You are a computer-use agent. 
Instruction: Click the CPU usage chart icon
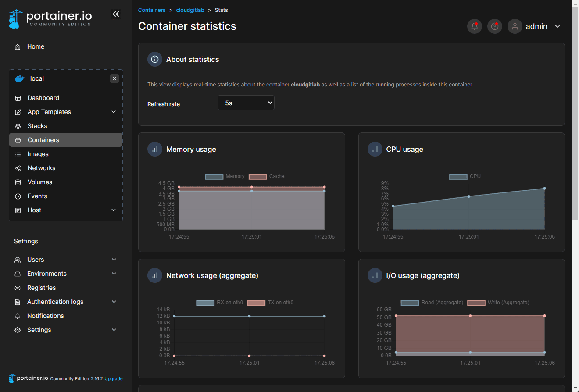point(375,149)
